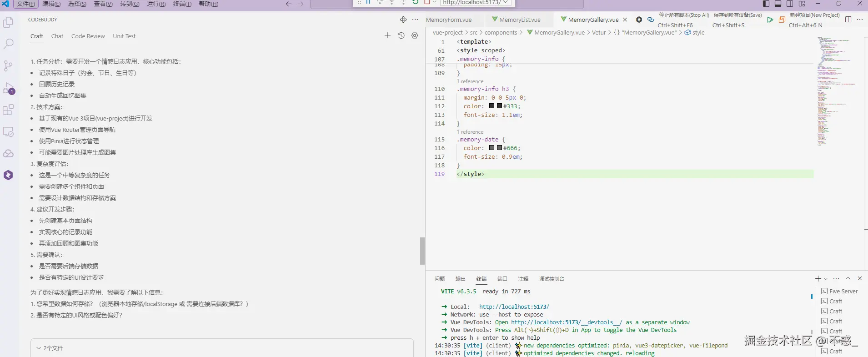The width and height of the screenshot is (868, 357).
Task: Open the Source Control view
Action: [x=8, y=66]
